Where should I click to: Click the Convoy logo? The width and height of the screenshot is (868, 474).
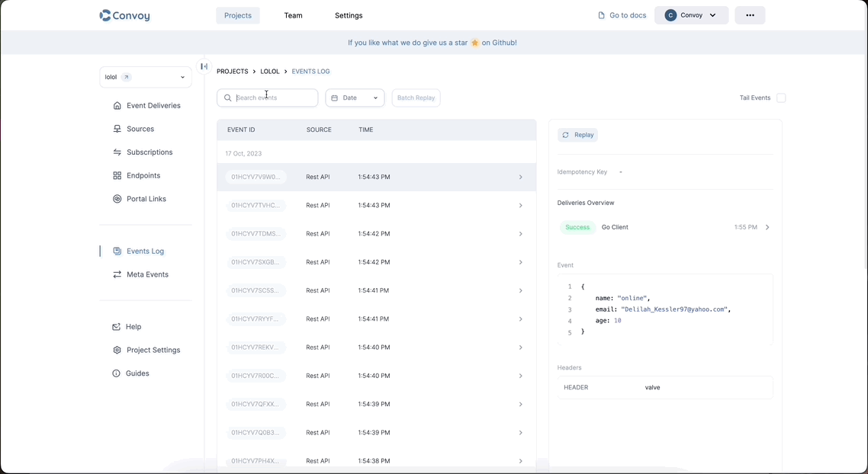[x=124, y=15]
